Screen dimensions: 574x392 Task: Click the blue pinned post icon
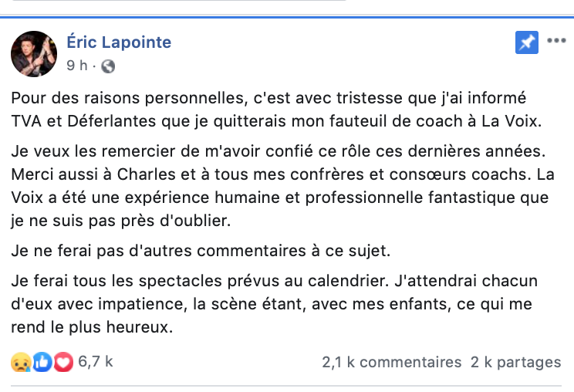click(x=527, y=42)
